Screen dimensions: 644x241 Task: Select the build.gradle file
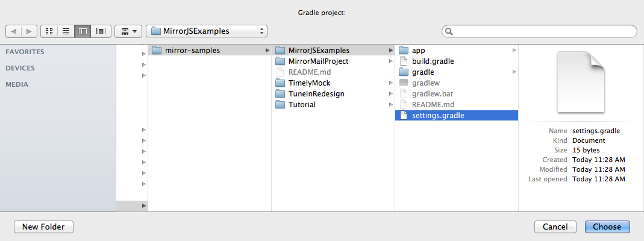pyautogui.click(x=433, y=61)
